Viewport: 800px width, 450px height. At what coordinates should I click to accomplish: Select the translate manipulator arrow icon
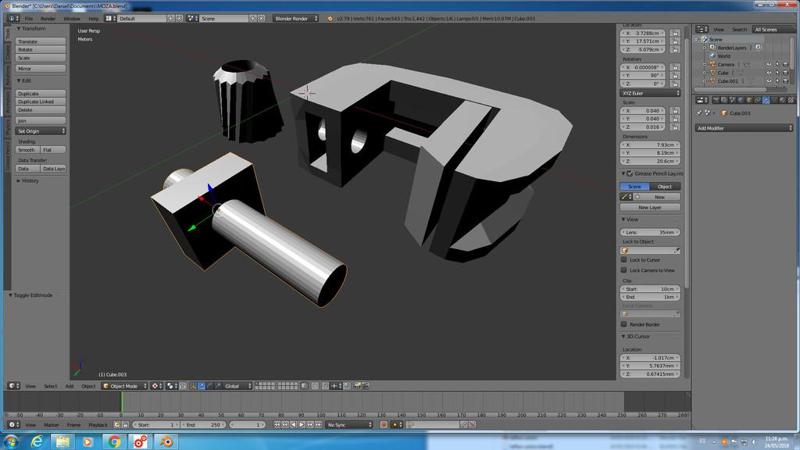tap(202, 386)
